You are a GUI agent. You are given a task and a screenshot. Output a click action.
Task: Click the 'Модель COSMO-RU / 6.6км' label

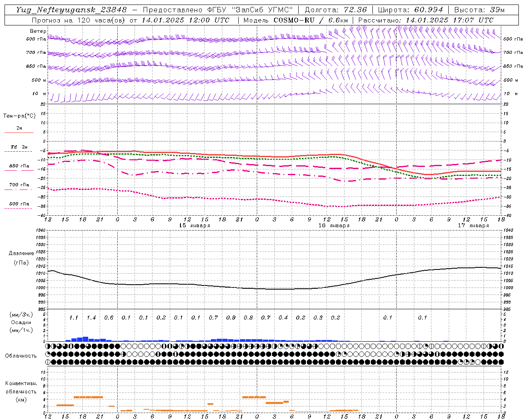click(296, 20)
